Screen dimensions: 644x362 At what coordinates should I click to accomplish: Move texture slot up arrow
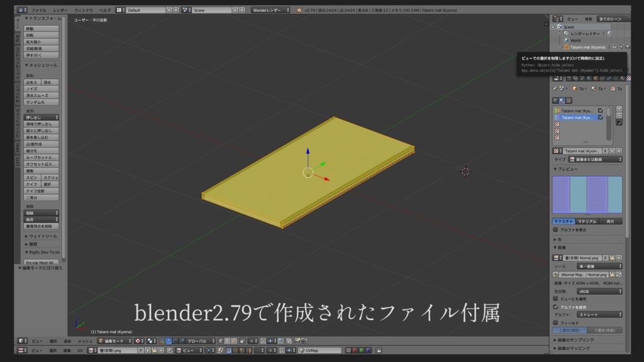pos(619,109)
